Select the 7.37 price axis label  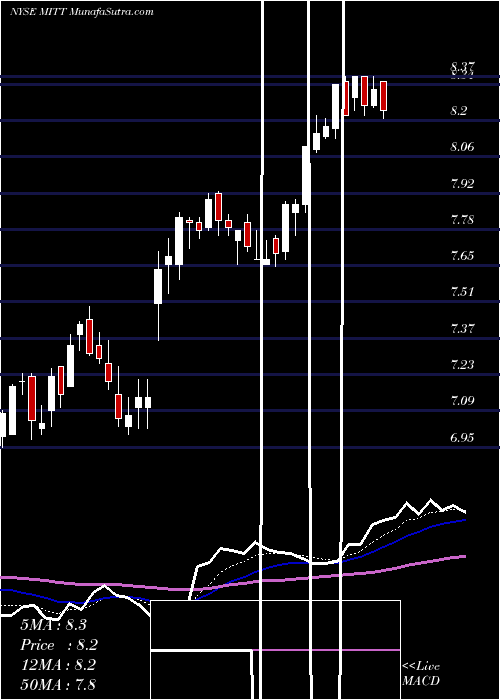[x=462, y=329]
